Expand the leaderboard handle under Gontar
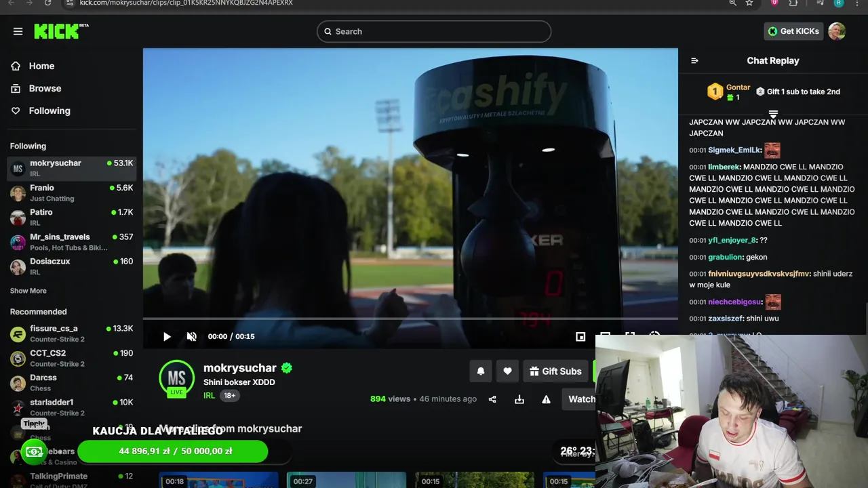This screenshot has width=868, height=488. [773, 114]
